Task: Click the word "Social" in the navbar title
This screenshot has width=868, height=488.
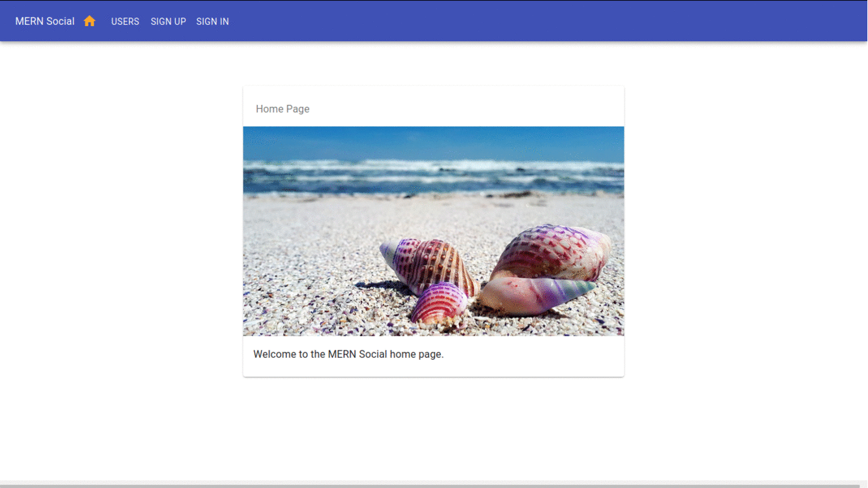Action: coord(60,22)
